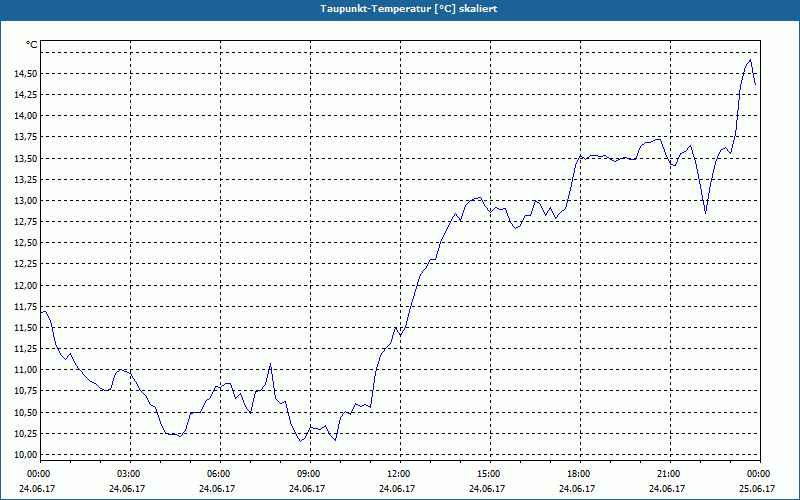Click the 11,50 y-axis label

26,328
